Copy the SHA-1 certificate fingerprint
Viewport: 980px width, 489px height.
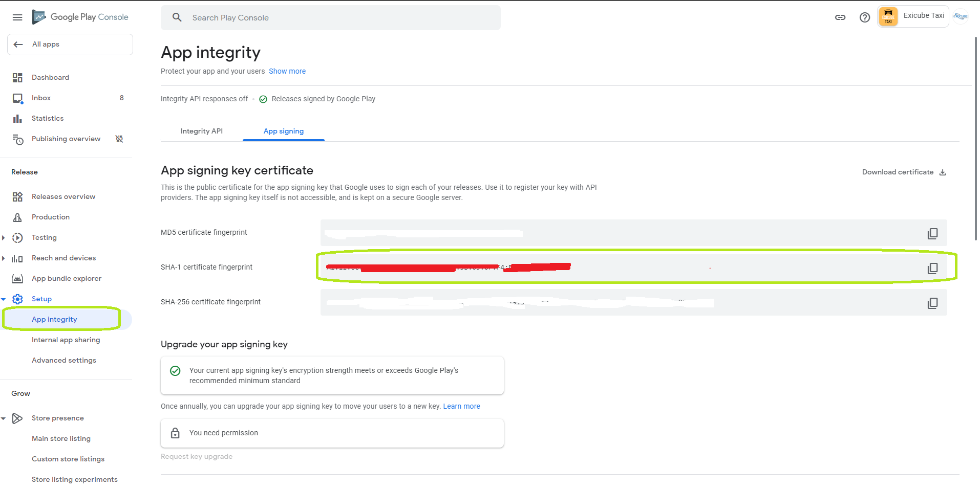pos(932,268)
